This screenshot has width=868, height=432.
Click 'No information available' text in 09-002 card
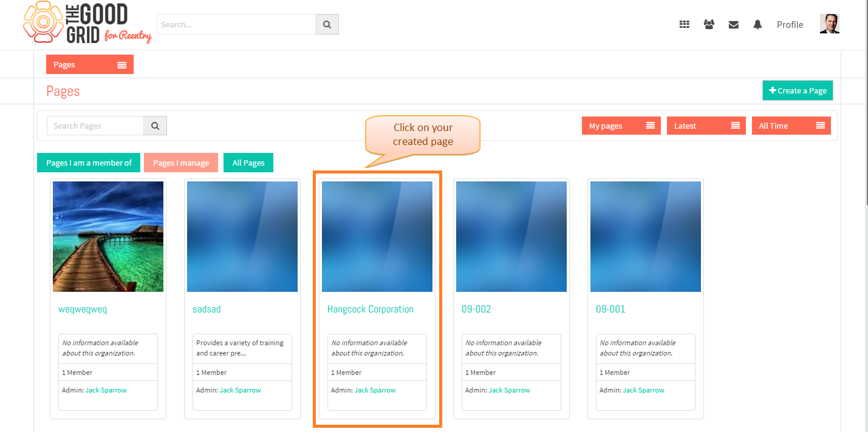[x=504, y=348]
